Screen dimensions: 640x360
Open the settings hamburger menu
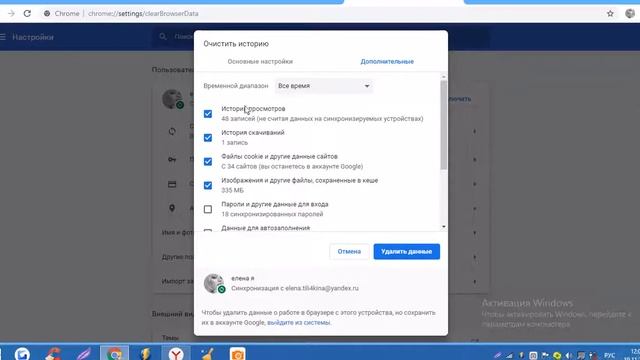click(3, 37)
